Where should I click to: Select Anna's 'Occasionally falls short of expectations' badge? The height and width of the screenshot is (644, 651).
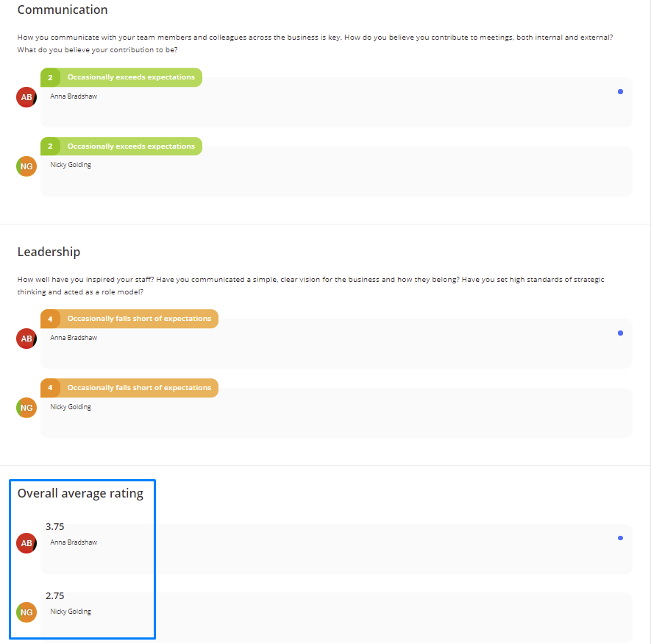[129, 319]
